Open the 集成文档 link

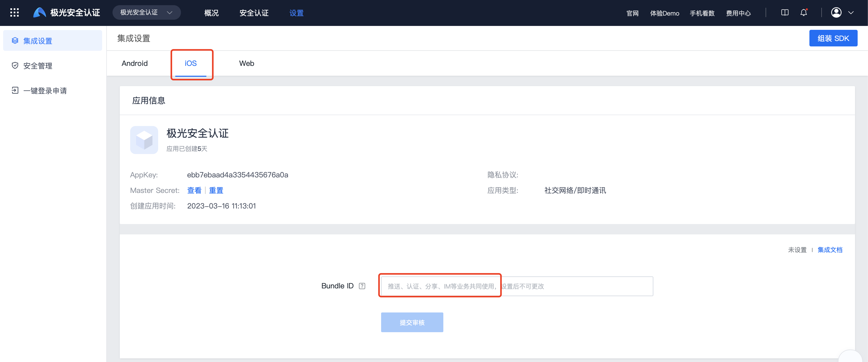tap(830, 250)
